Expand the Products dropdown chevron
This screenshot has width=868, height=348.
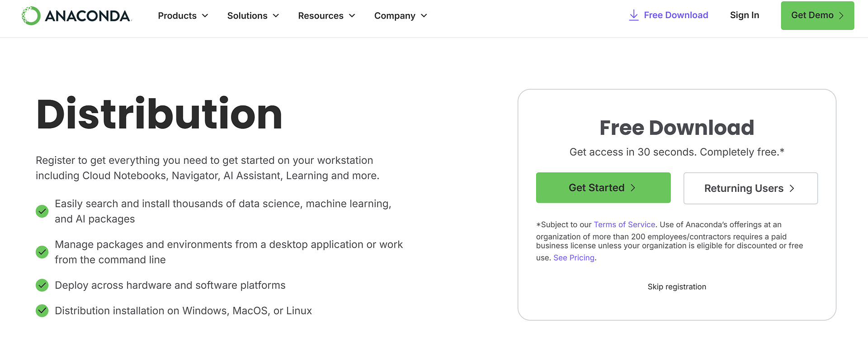205,16
